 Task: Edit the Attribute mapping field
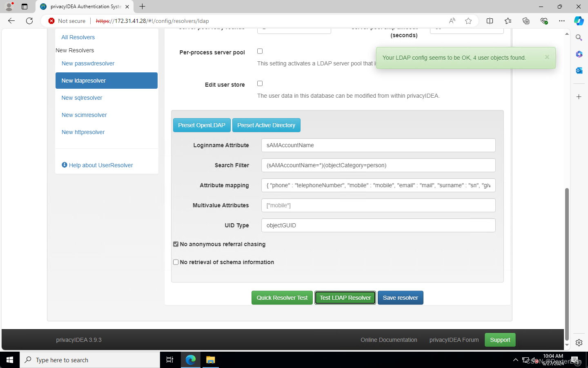coord(379,185)
